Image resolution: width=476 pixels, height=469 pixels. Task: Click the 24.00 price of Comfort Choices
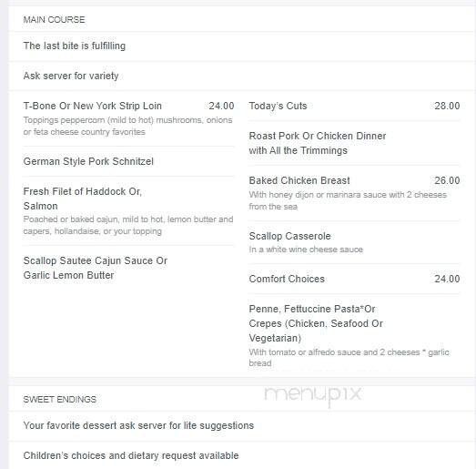click(x=447, y=279)
